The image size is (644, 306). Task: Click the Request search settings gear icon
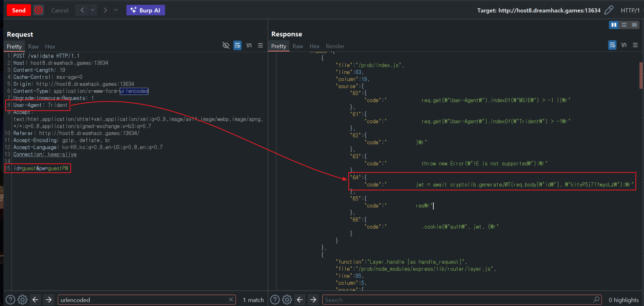click(22, 300)
